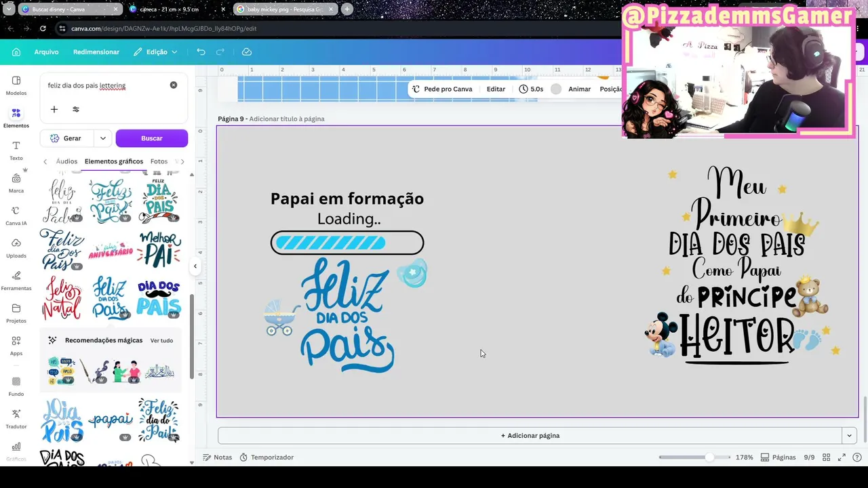The height and width of the screenshot is (488, 868).
Task: Select Papai em formação text on canvas
Action: [347, 199]
